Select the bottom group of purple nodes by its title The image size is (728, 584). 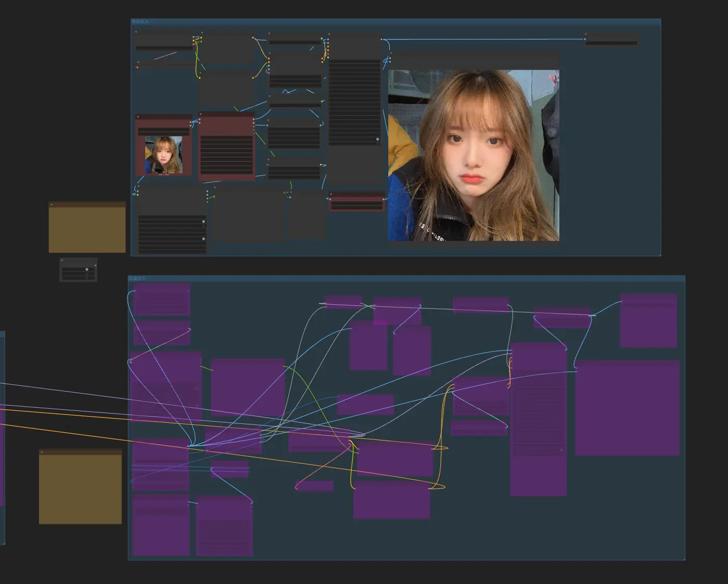[137, 279]
